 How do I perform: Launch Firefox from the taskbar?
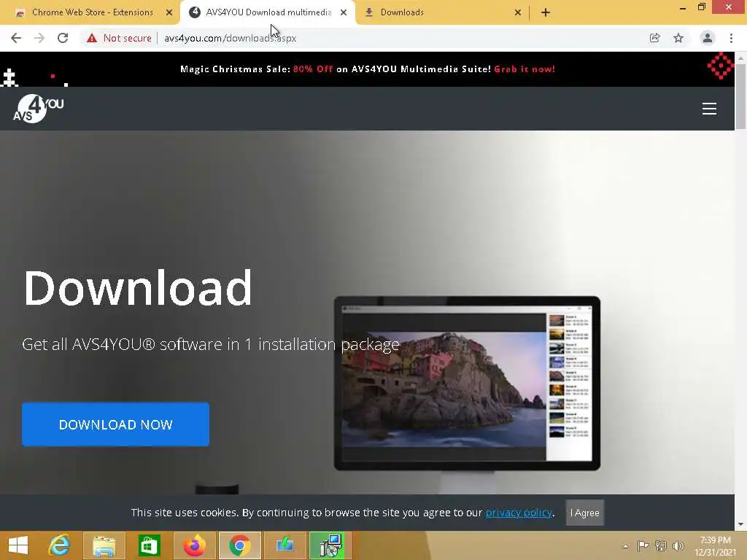tap(194, 545)
